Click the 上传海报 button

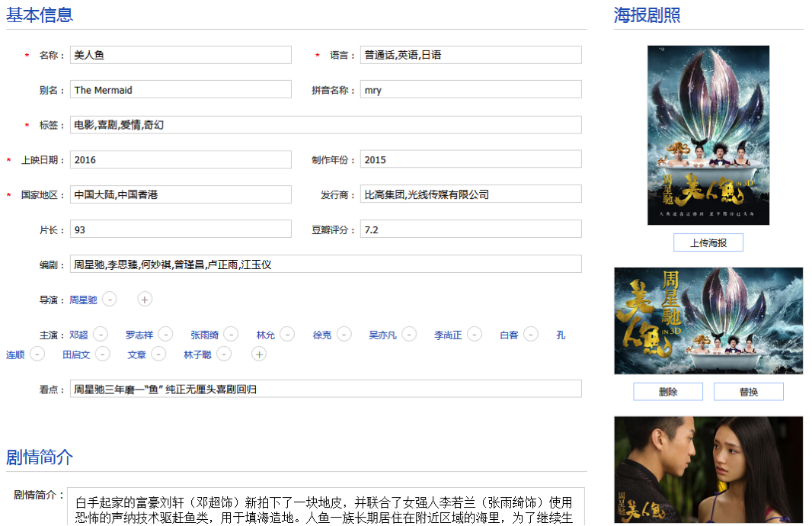click(708, 242)
